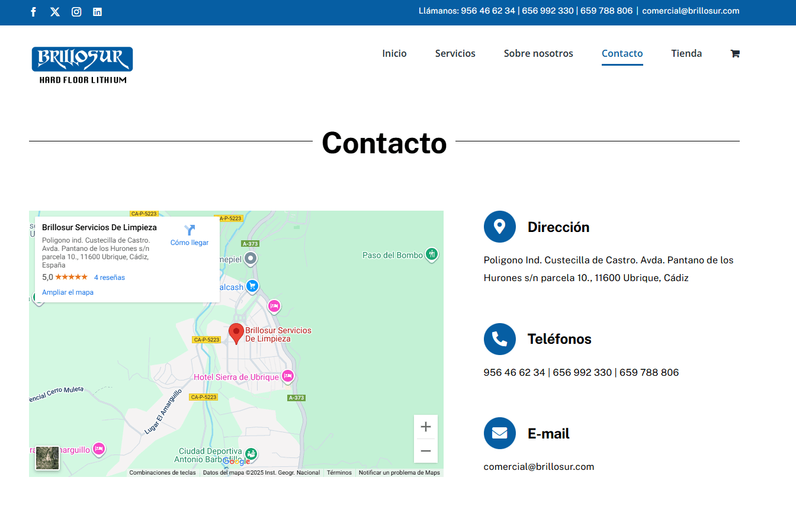Click the Cómo llegar directions icon
This screenshot has height=532, width=796.
[x=190, y=230]
